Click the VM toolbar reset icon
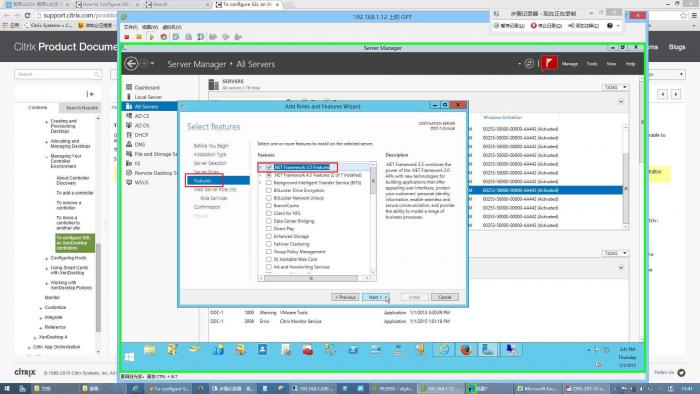Viewport: 700px width, 394px height. [x=164, y=37]
